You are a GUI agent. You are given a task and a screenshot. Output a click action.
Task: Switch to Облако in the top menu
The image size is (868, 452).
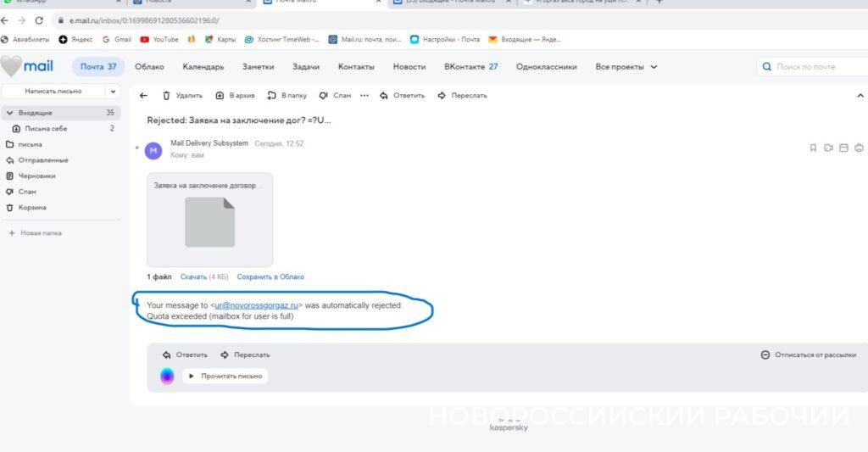tap(149, 67)
